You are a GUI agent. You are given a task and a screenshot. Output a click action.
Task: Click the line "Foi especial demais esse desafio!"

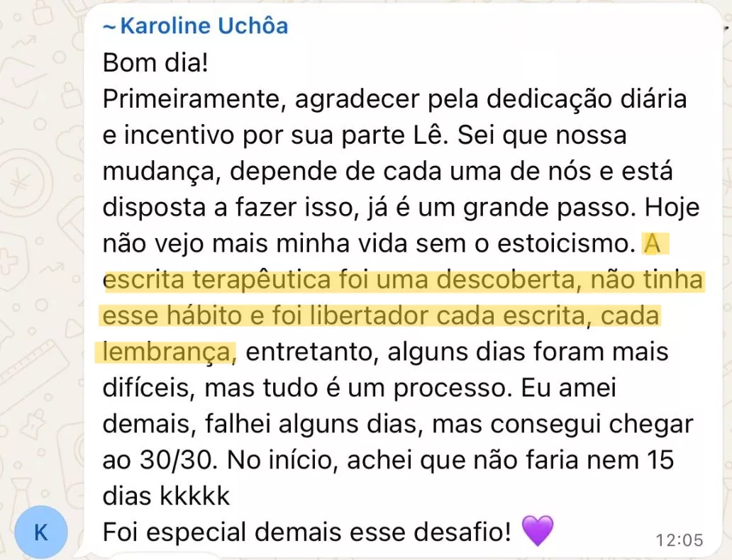click(x=306, y=532)
